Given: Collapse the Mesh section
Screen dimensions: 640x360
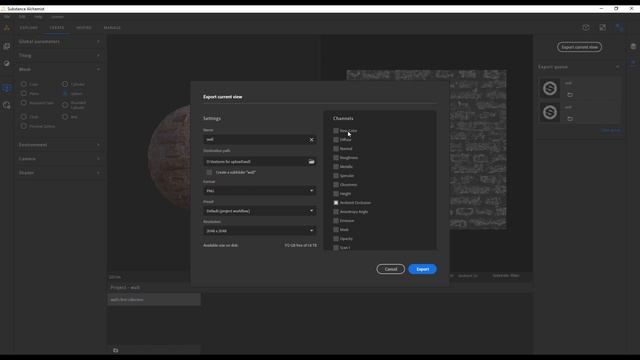Looking at the screenshot, I should tap(60, 69).
